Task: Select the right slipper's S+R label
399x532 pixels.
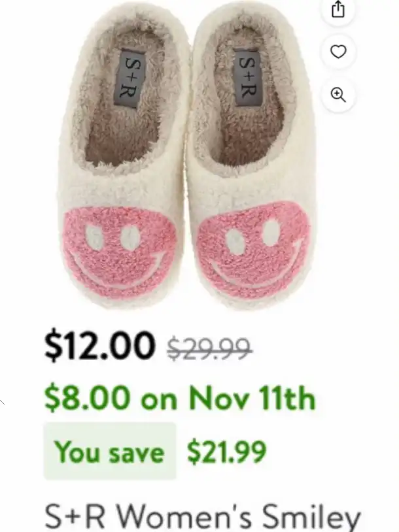Action: (x=247, y=76)
